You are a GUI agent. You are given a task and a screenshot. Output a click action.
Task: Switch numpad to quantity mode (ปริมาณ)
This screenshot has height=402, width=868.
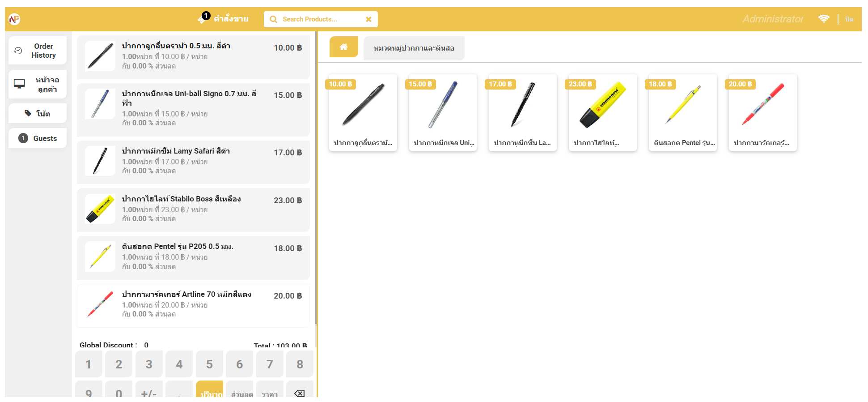[209, 389]
